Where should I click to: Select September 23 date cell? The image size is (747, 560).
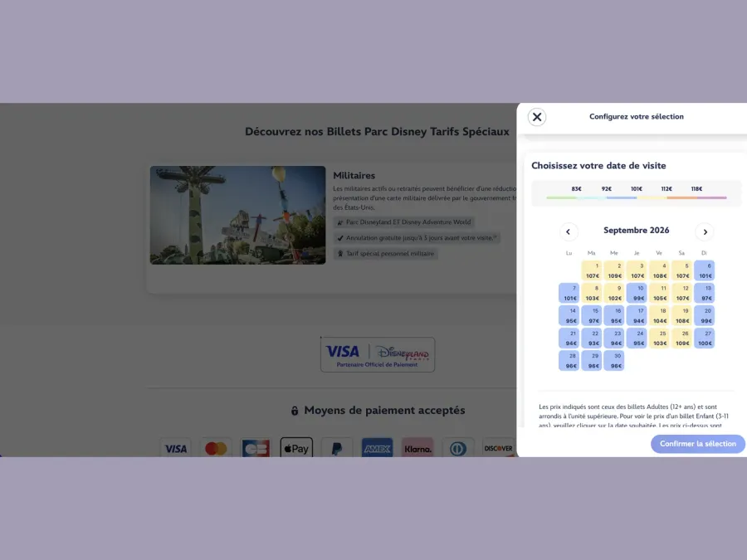click(614, 338)
